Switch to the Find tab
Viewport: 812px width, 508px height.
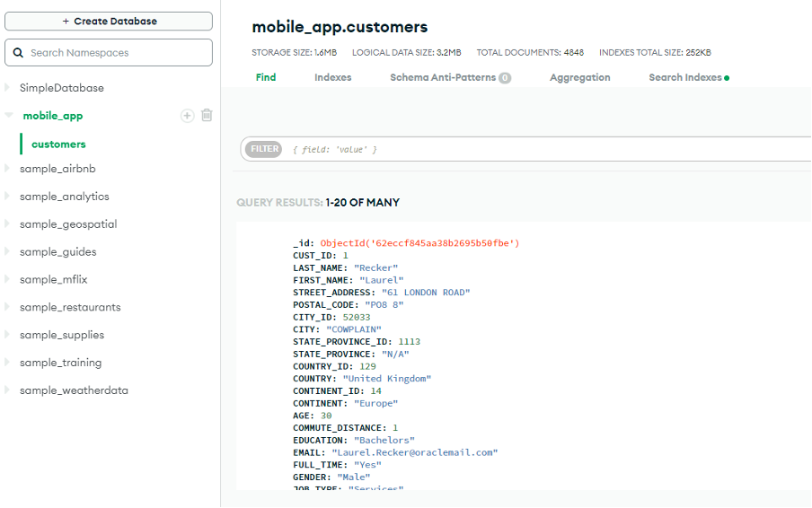(x=266, y=77)
